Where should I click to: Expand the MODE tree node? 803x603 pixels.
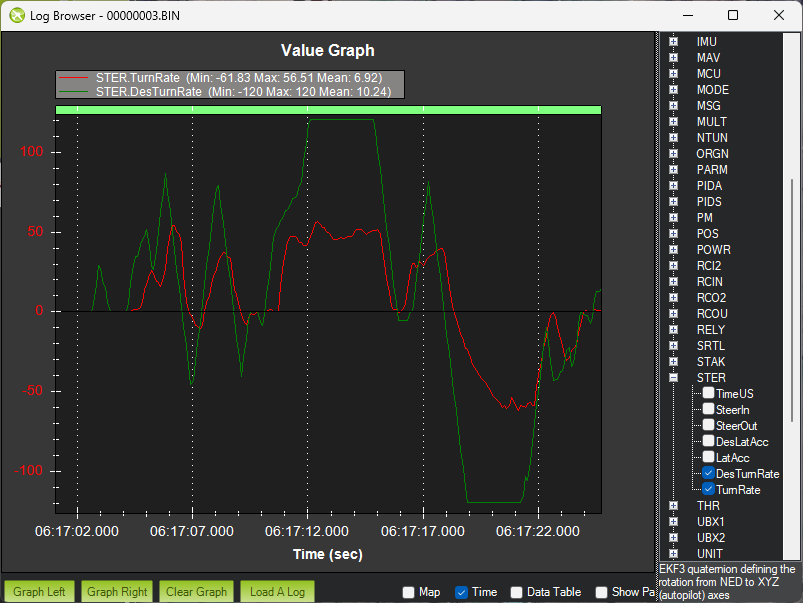(x=673, y=90)
